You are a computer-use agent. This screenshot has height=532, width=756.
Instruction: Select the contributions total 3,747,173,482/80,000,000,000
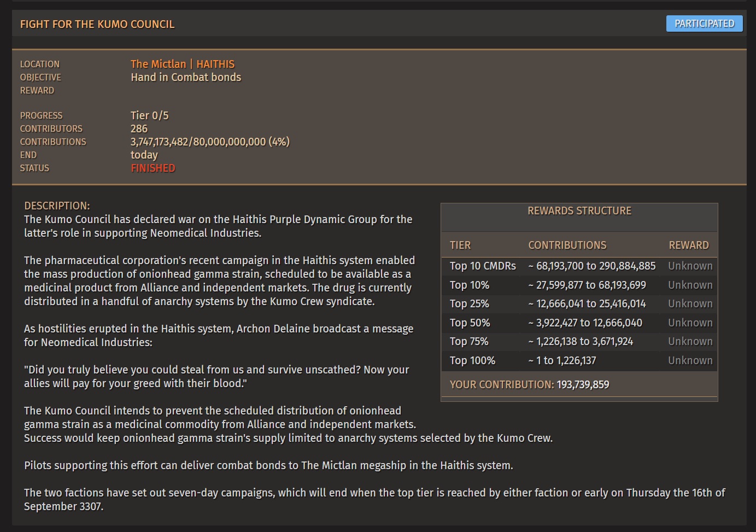click(x=198, y=142)
